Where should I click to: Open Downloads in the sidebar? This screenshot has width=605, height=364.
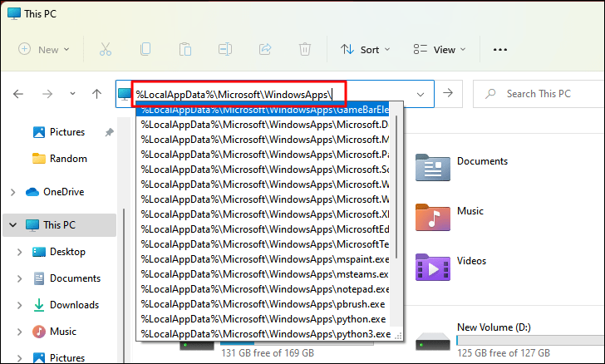66,305
